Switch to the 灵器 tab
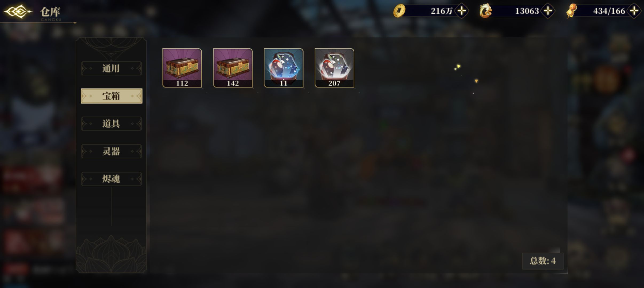 click(111, 151)
